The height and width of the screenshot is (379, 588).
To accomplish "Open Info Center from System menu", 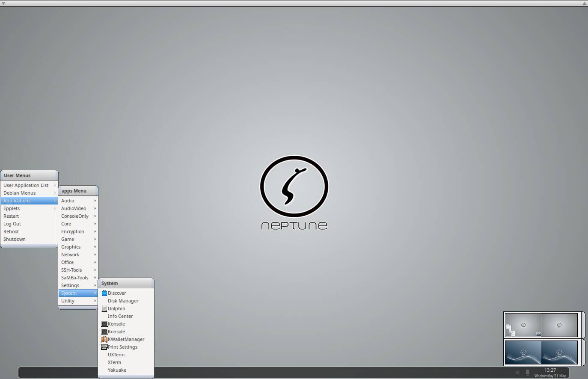I will pyautogui.click(x=120, y=316).
